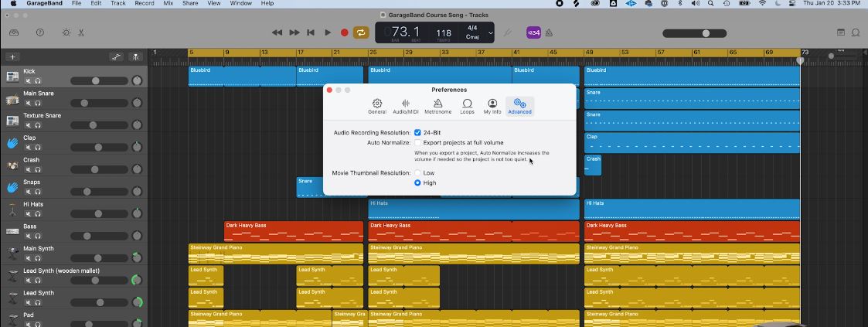Show track automation button
868x327 pixels.
point(116,57)
